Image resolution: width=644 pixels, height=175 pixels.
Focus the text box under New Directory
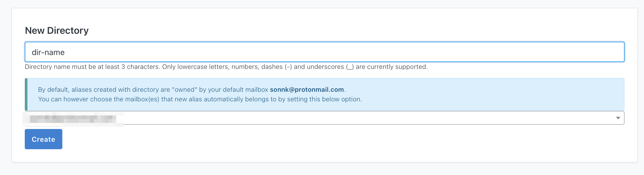[324, 52]
